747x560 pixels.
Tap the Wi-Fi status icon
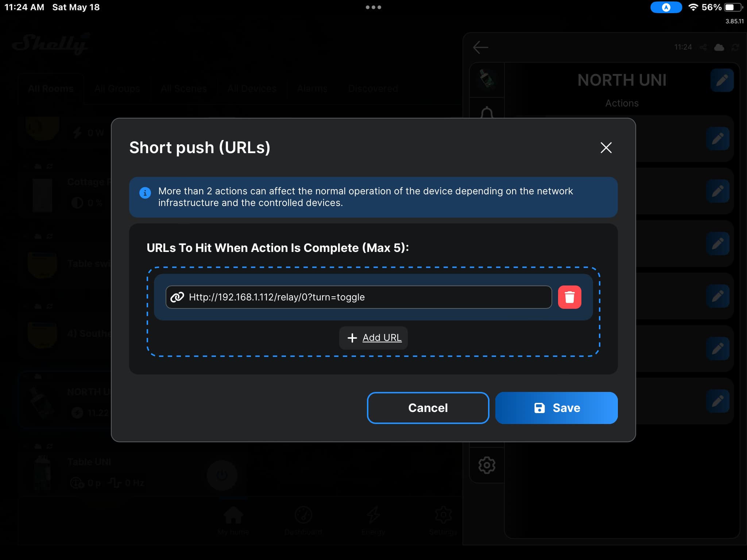[x=693, y=7]
